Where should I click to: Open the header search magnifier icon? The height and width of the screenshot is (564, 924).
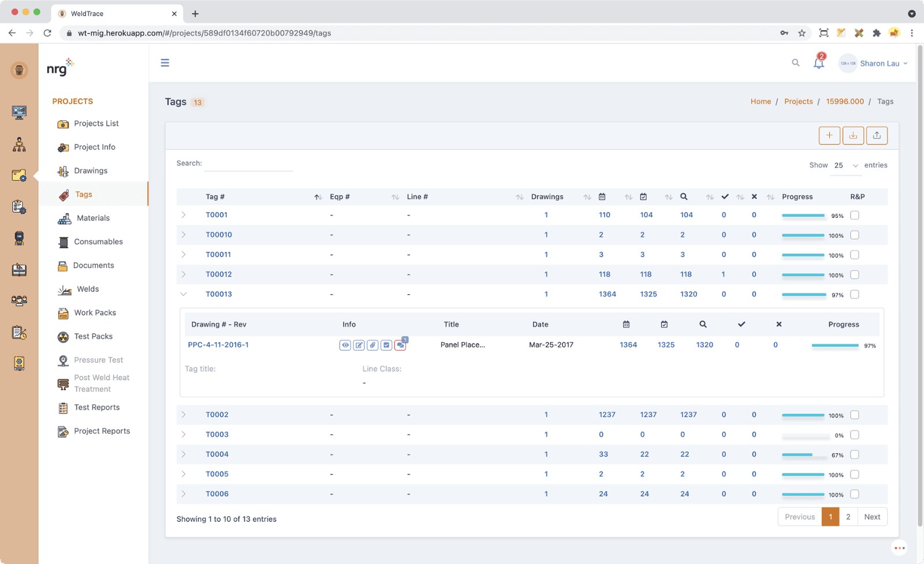[x=795, y=63]
